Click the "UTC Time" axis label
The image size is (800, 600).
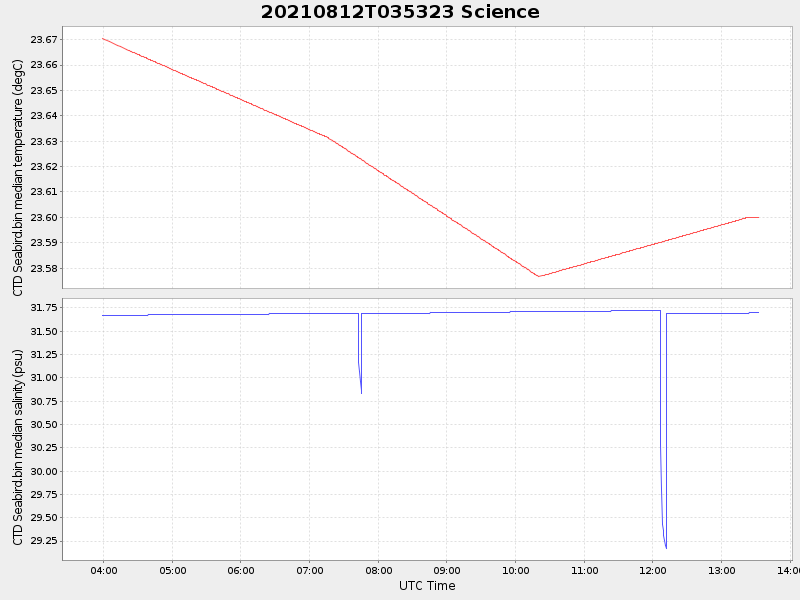[x=427, y=586]
